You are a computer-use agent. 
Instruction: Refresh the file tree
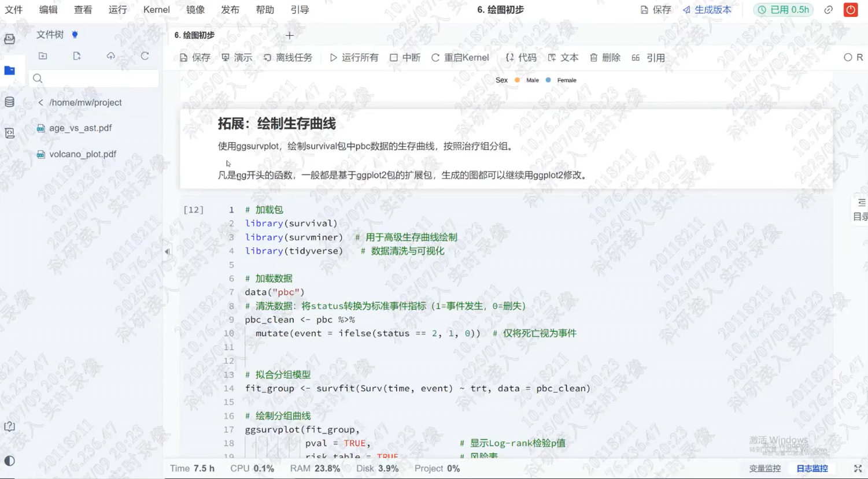[145, 56]
